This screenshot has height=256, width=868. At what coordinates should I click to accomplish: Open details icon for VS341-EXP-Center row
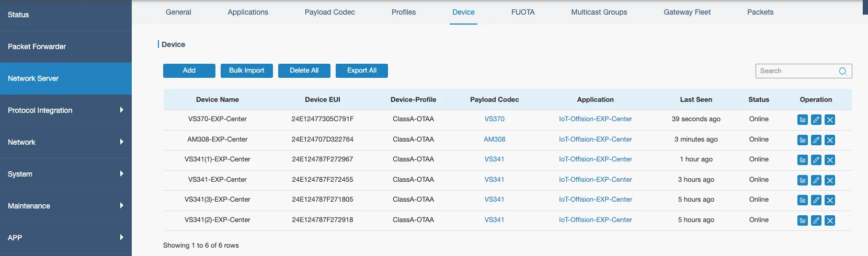pos(802,180)
